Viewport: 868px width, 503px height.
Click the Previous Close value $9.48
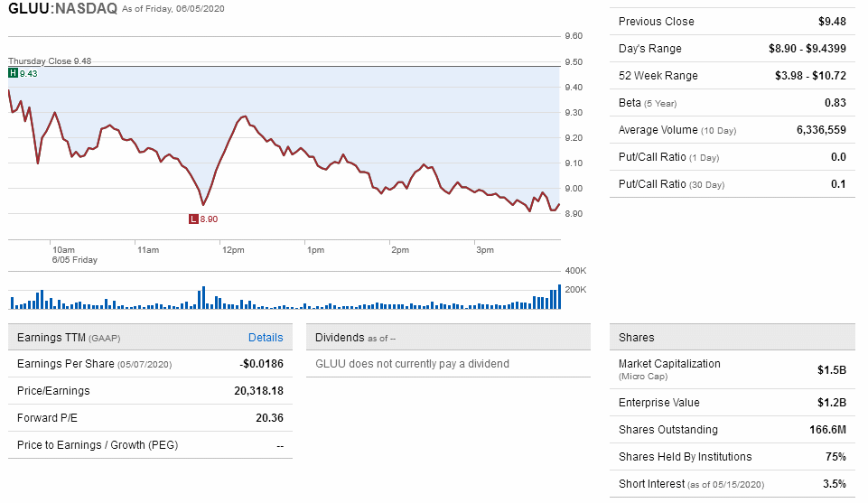832,22
